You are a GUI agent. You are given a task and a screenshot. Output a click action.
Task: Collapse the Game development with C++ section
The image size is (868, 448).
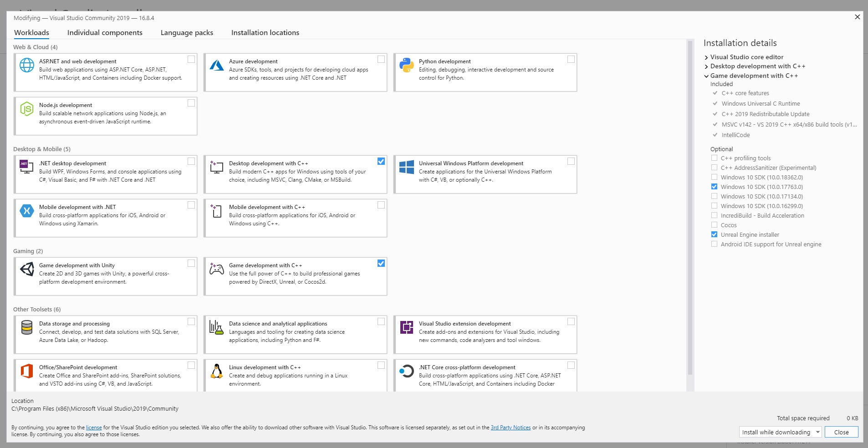tap(706, 76)
